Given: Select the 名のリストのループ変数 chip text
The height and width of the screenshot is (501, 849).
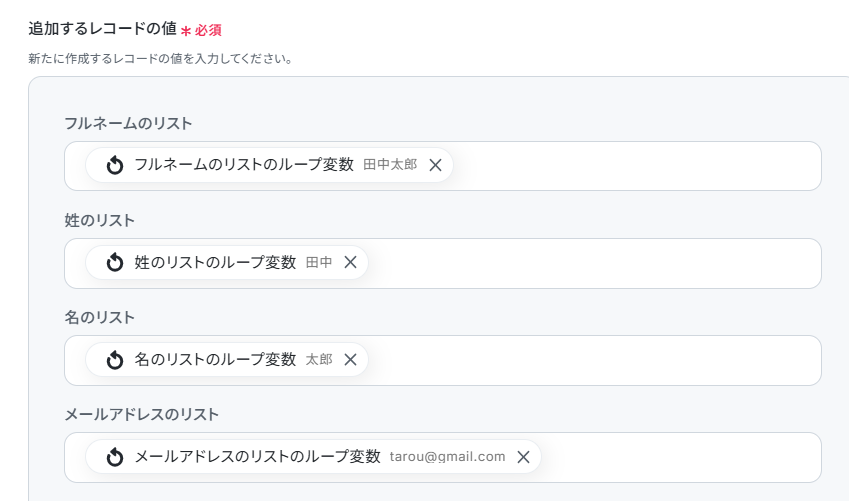Looking at the screenshot, I should [x=215, y=359].
